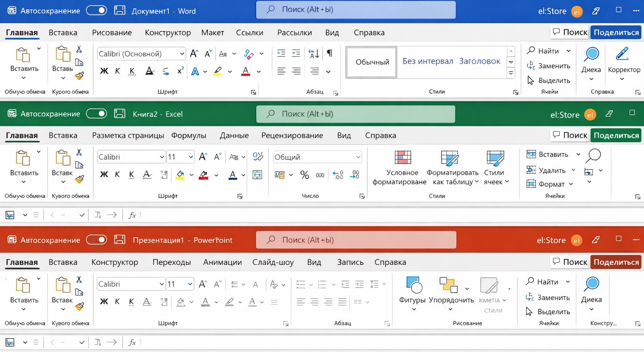
Task: Click Заменить in the Word ribbon
Action: [x=549, y=66]
